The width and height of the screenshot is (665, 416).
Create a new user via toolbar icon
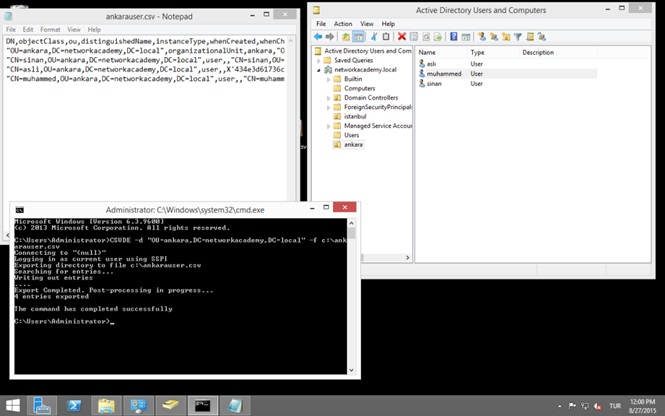(482, 37)
